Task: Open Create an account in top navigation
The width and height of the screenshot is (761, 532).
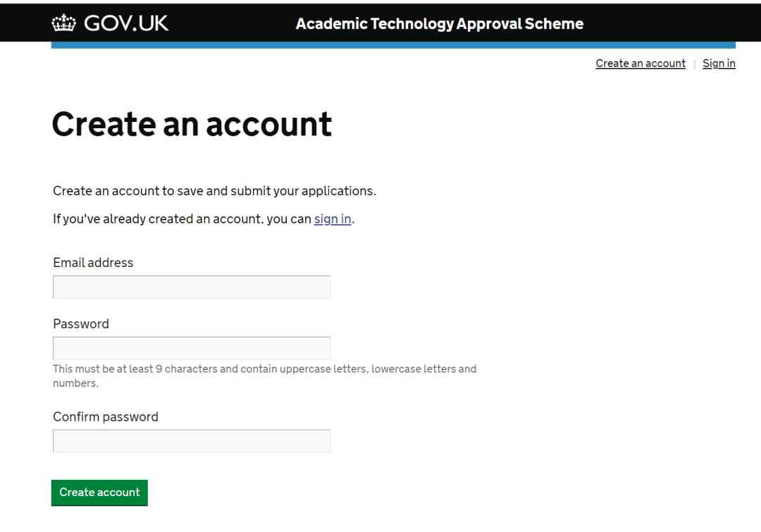Action: pyautogui.click(x=640, y=63)
